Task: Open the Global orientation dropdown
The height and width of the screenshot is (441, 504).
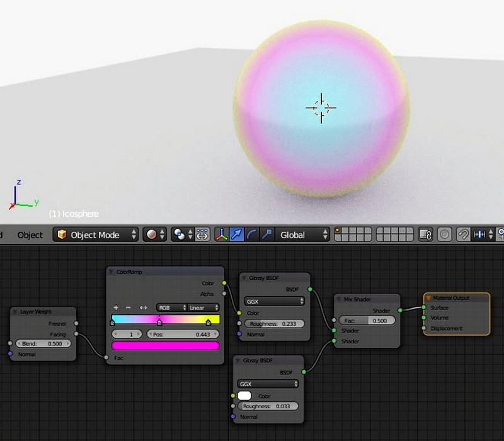Action: click(303, 234)
